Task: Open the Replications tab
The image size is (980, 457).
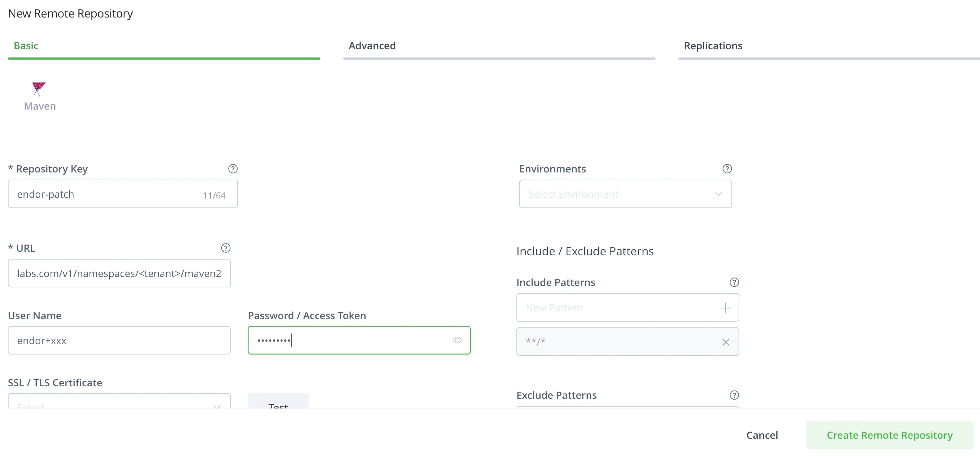Action: [x=713, y=46]
